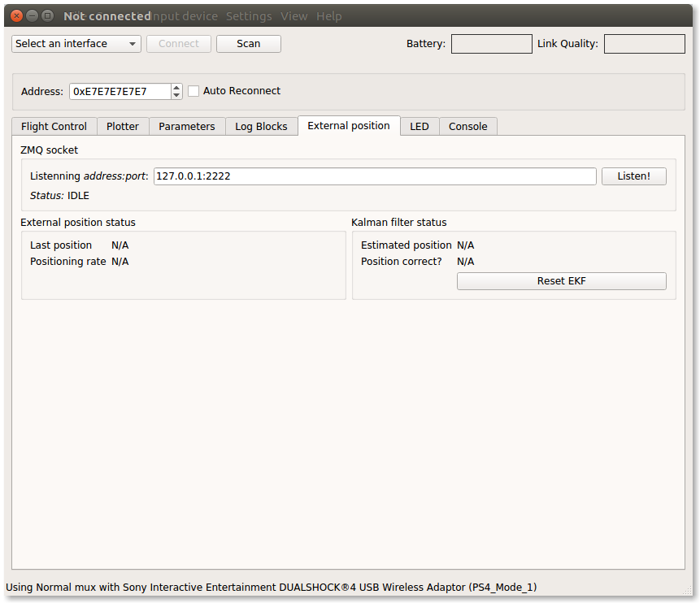Select the Log Blocks tab
700x603 pixels.
[261, 126]
